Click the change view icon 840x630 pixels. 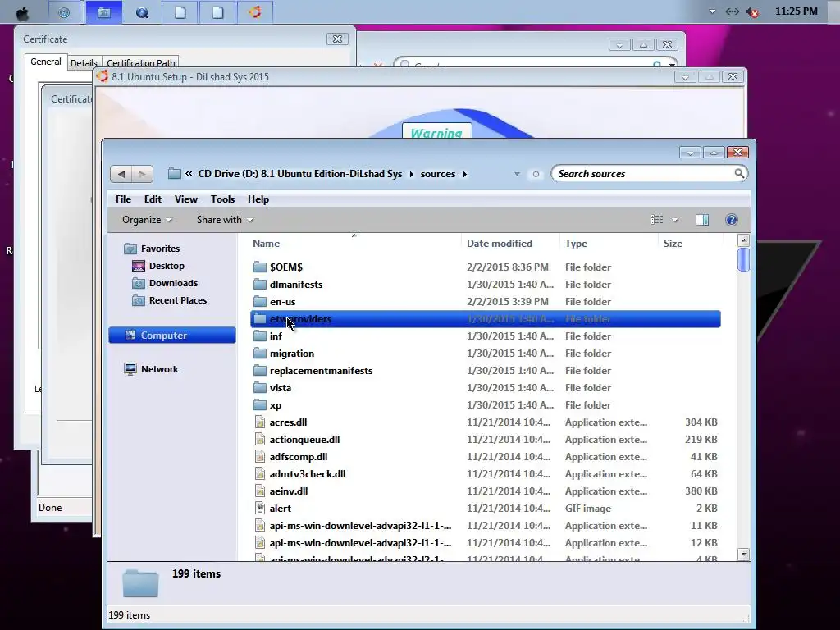(x=657, y=220)
